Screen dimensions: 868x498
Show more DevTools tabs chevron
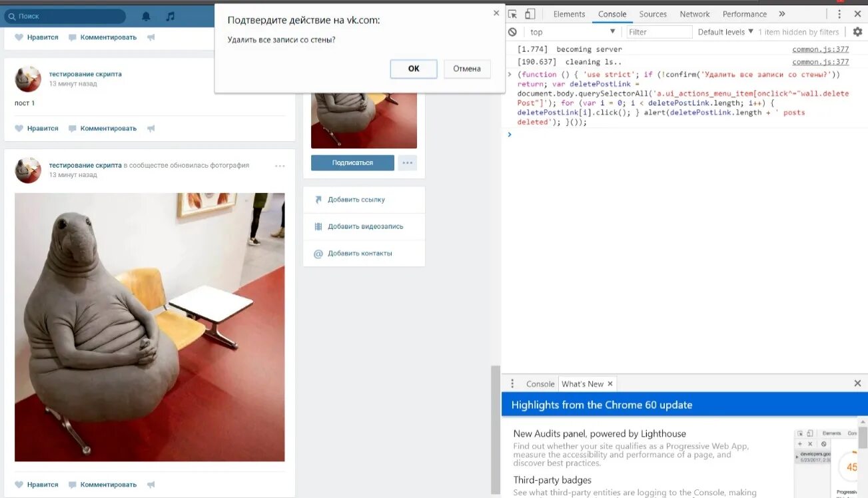(782, 14)
